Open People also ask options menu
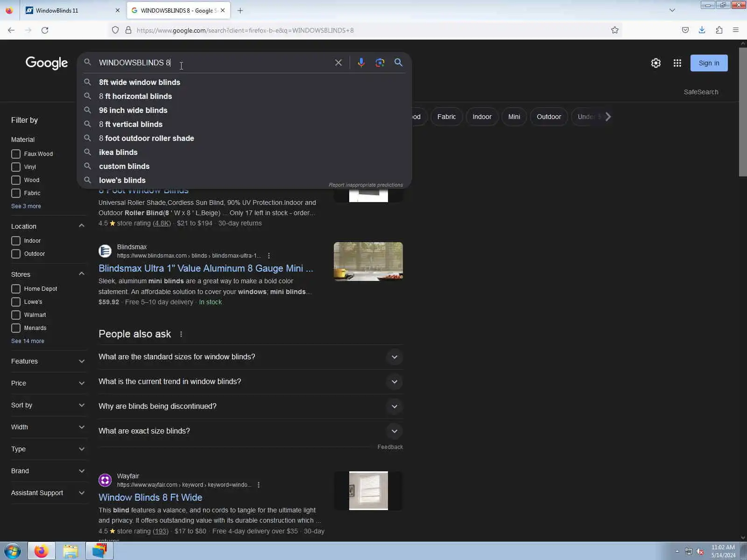The height and width of the screenshot is (560, 747). [181, 334]
